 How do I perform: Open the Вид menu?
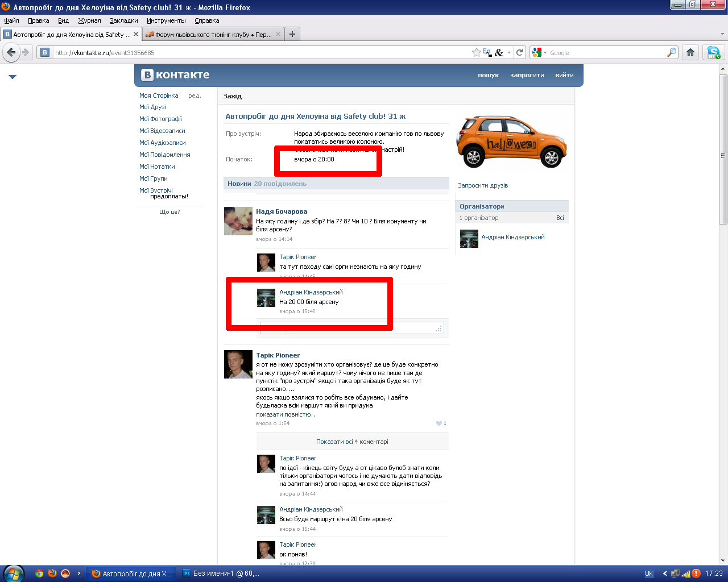(63, 20)
